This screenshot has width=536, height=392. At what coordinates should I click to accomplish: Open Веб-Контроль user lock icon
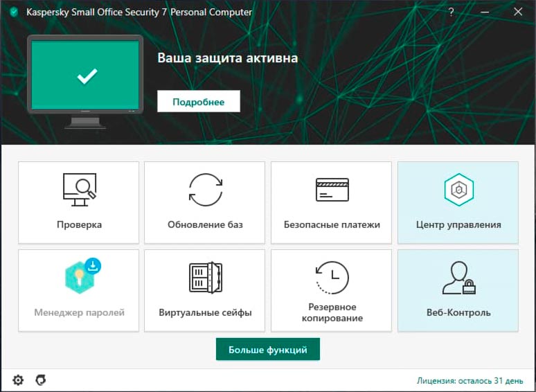[458, 278]
